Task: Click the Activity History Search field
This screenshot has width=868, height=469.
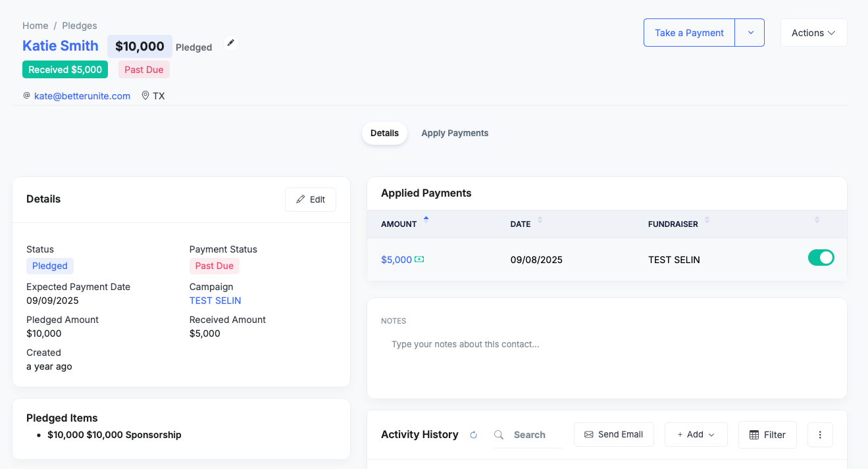Action: point(536,435)
